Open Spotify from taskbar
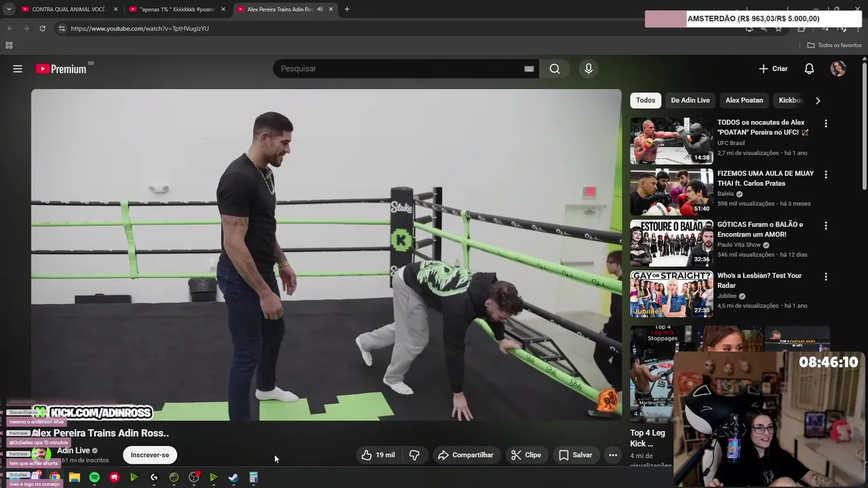 coord(94,477)
